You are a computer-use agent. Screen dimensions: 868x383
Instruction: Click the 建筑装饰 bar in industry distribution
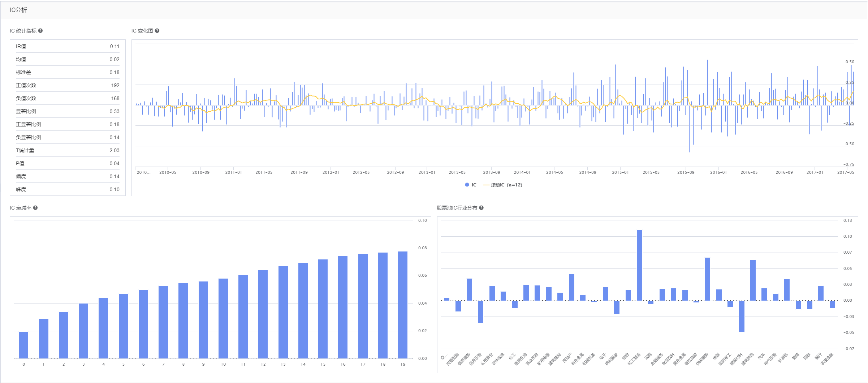pos(753,280)
